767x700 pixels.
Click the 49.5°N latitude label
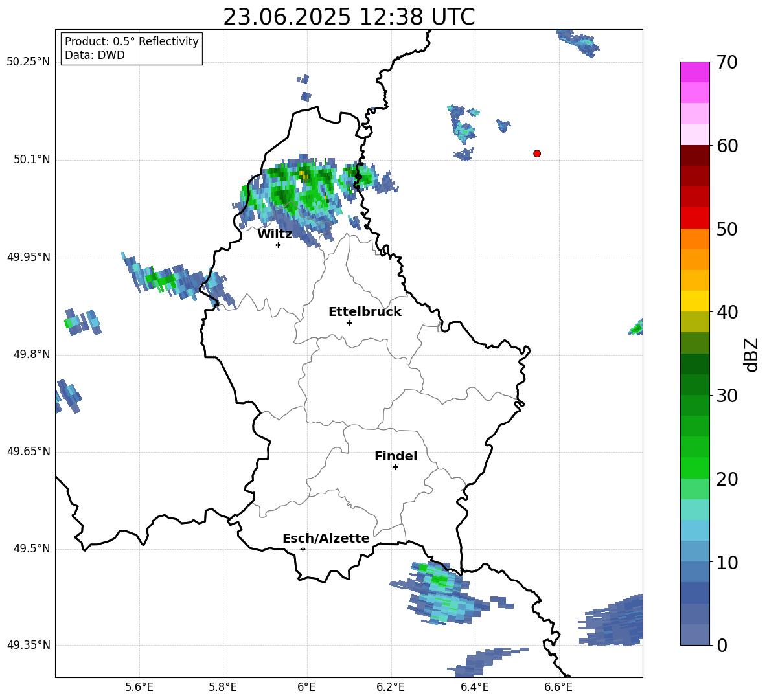[x=32, y=548]
